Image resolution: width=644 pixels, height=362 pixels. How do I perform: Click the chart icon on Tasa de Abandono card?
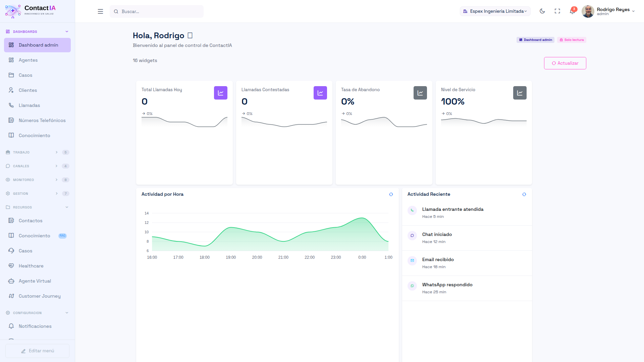420,93
